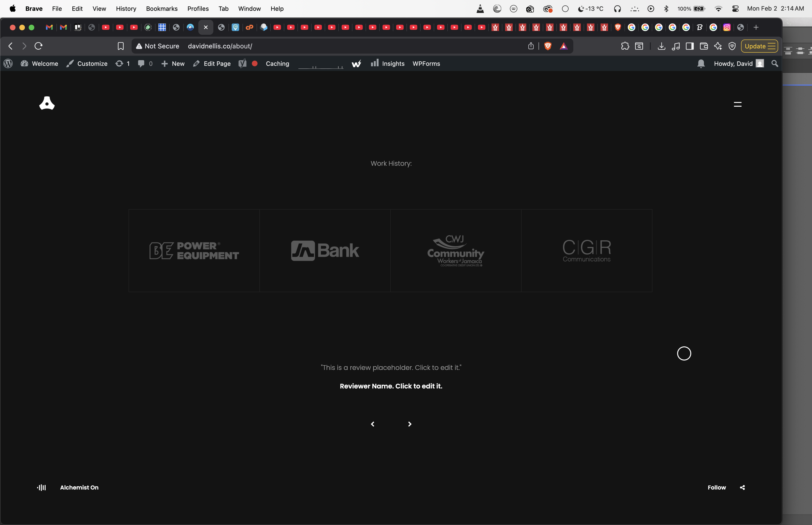Open the History menu
This screenshot has width=812, height=525.
click(126, 9)
